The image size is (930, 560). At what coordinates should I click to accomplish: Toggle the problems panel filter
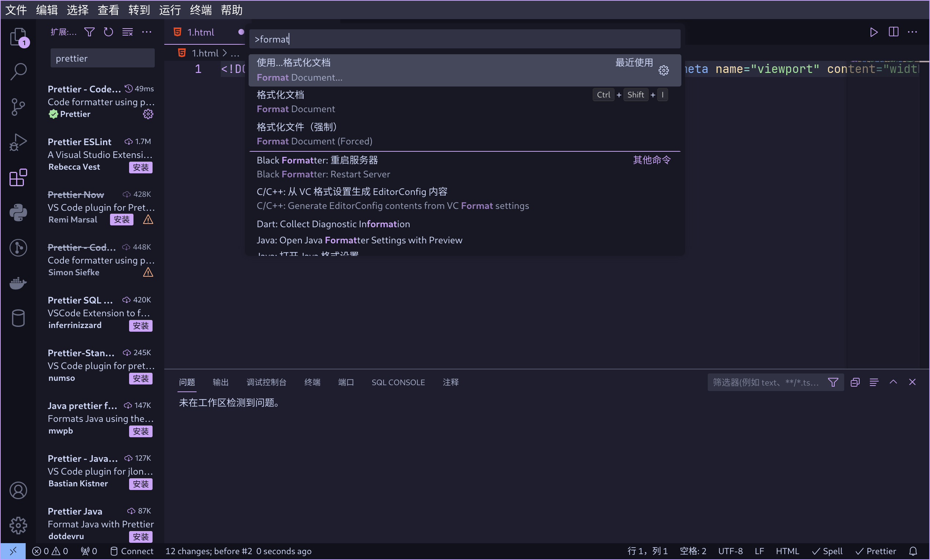tap(833, 382)
